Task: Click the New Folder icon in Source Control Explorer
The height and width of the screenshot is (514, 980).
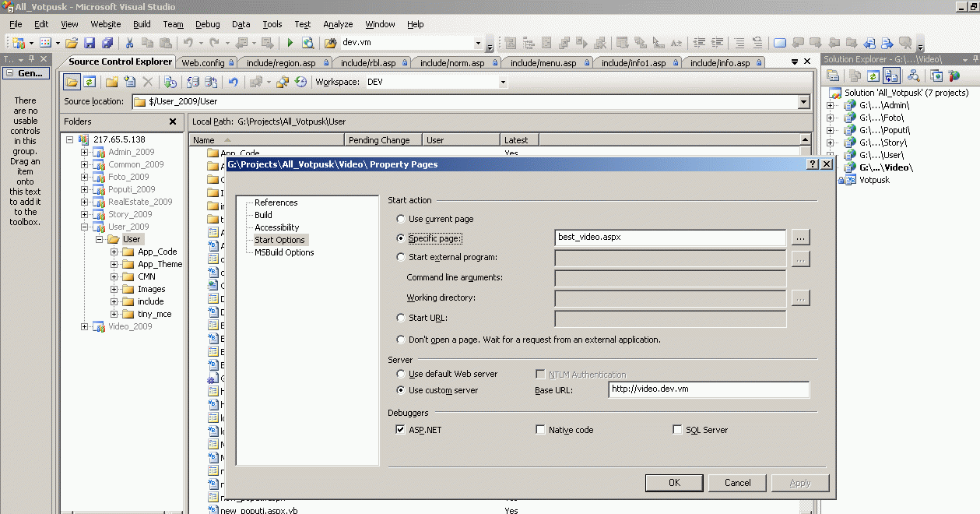Action: pos(112,82)
